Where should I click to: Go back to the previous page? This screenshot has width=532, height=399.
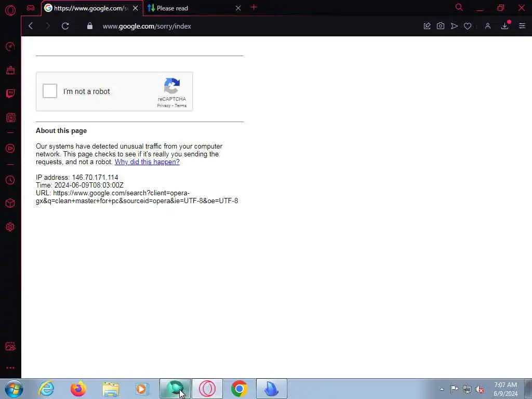click(31, 26)
